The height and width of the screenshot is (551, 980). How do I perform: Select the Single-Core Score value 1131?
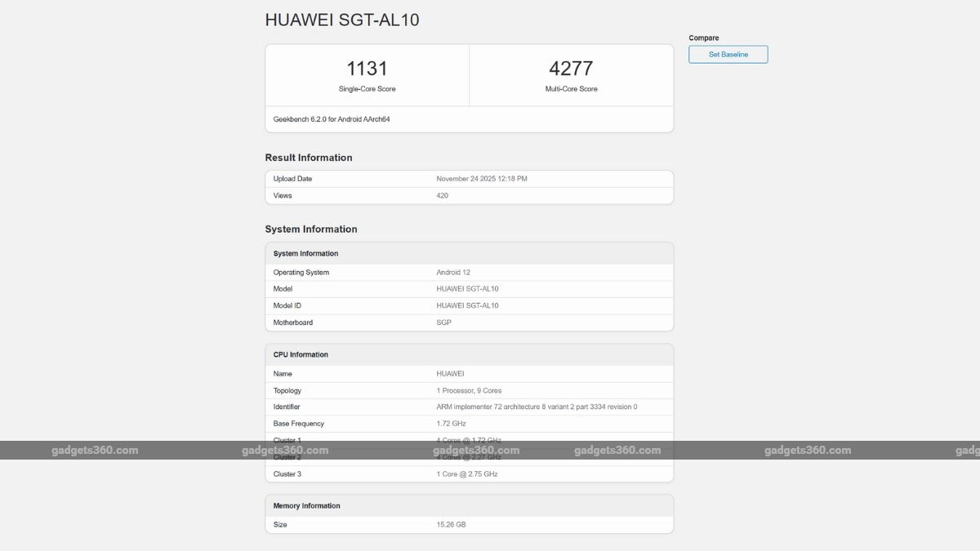coord(367,69)
